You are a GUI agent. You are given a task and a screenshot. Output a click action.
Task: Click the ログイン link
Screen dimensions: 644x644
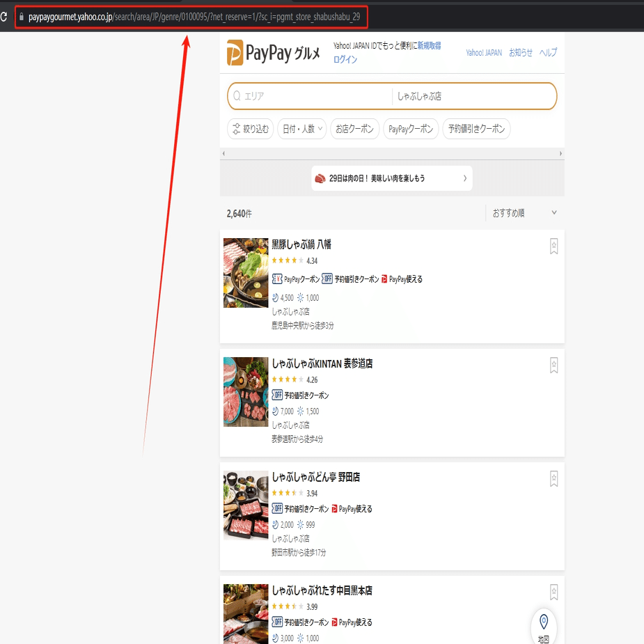pyautogui.click(x=345, y=60)
